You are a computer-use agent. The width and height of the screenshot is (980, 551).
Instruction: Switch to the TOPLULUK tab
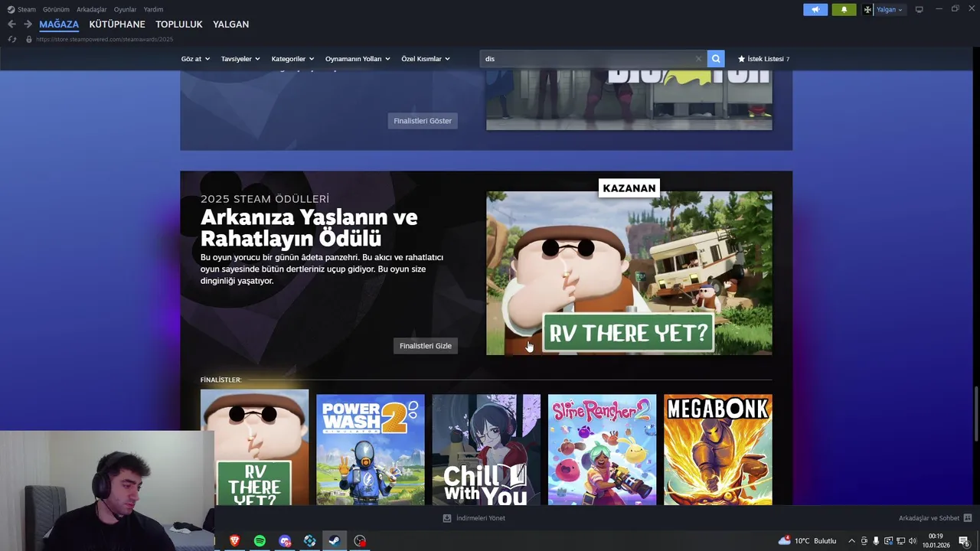point(179,24)
